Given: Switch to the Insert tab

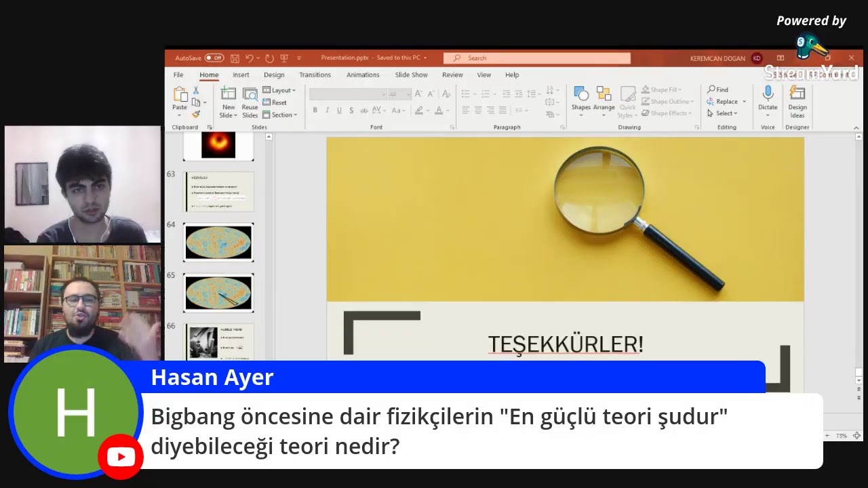Looking at the screenshot, I should [x=241, y=75].
